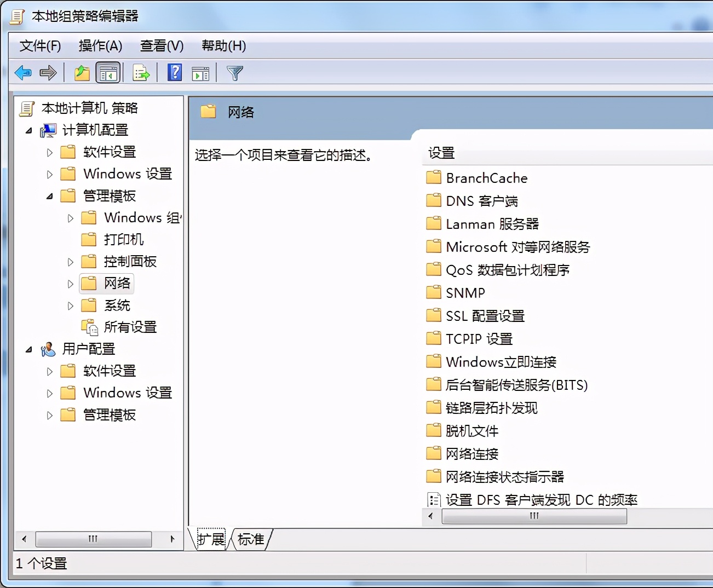Expand the 控制面板 tree node
Viewport: 713px width, 588px height.
click(x=70, y=262)
